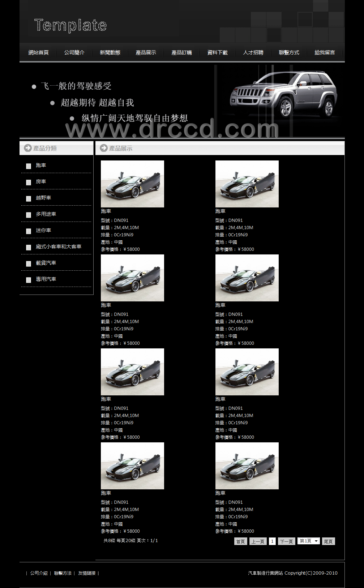Go to 網站首頁 in the navigation bar
Viewport: 364px width, 588px height.
click(39, 53)
